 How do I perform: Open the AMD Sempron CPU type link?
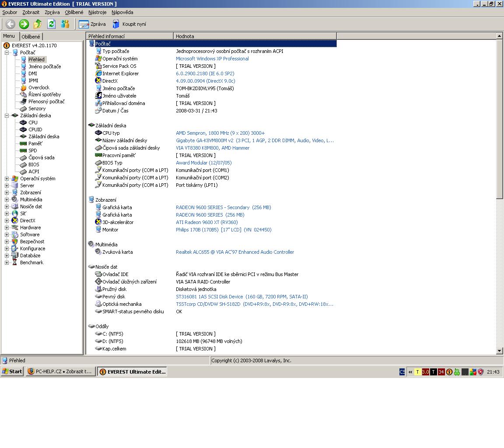click(220, 133)
